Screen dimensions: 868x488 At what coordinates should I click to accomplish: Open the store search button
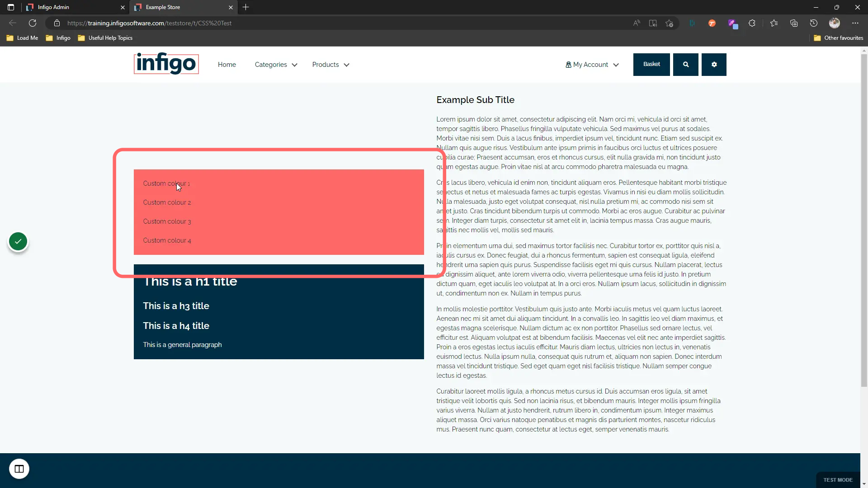pos(685,65)
